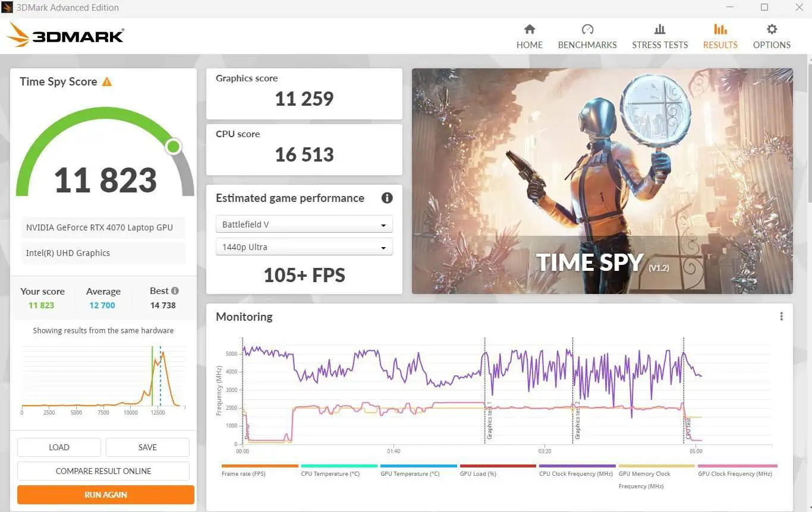Viewport: 812px width, 512px height.
Task: Click the Save button
Action: 147,447
